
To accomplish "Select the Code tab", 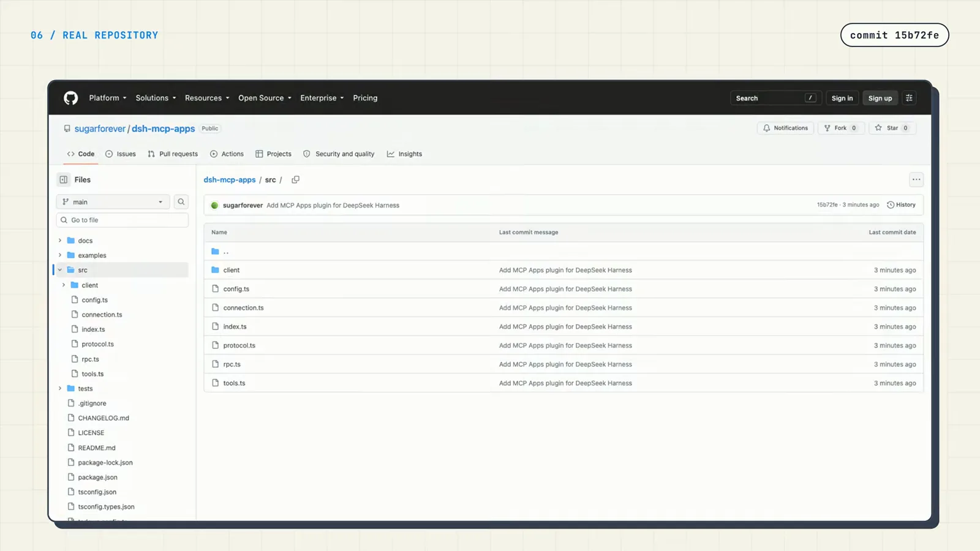I will click(x=81, y=154).
